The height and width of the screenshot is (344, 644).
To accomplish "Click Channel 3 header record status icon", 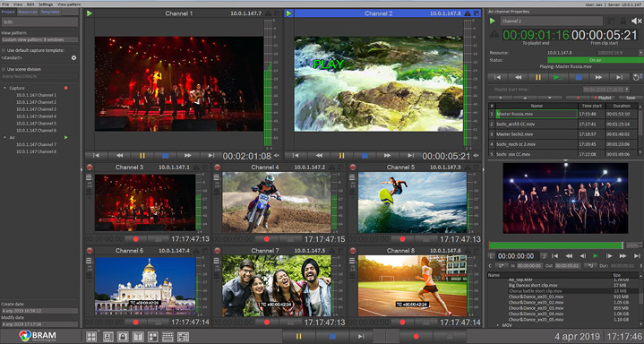I will tap(90, 168).
